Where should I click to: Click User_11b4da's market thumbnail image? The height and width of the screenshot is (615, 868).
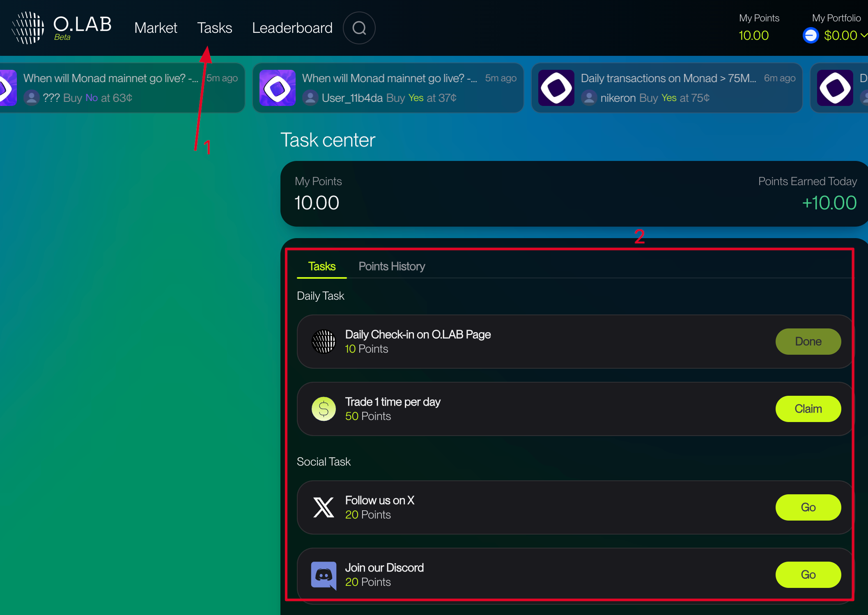[x=278, y=88]
